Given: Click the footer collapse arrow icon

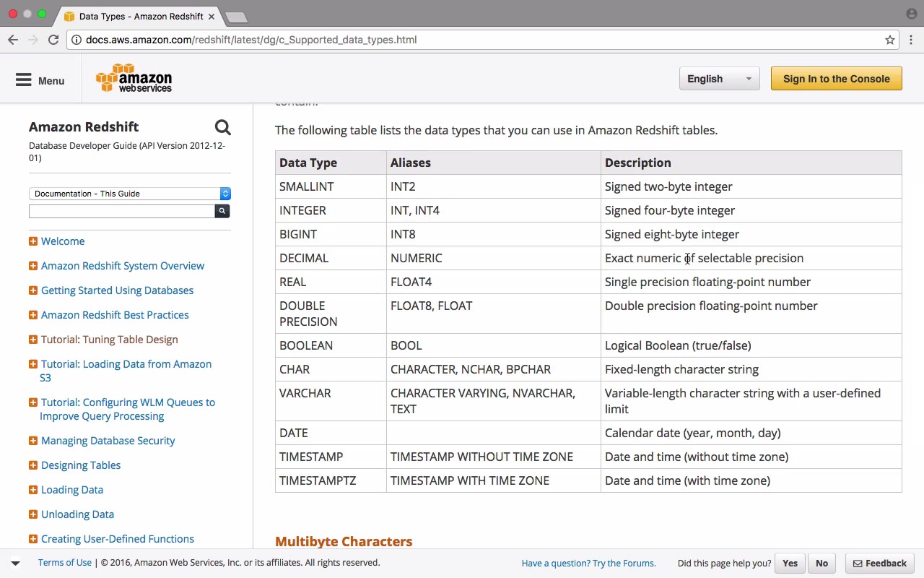Looking at the screenshot, I should click(x=15, y=563).
